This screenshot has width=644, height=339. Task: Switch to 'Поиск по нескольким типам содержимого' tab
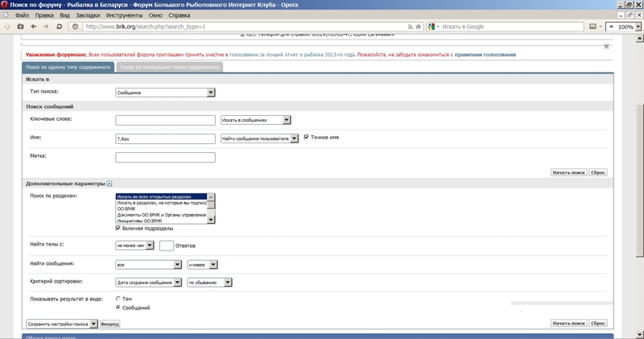tap(168, 67)
